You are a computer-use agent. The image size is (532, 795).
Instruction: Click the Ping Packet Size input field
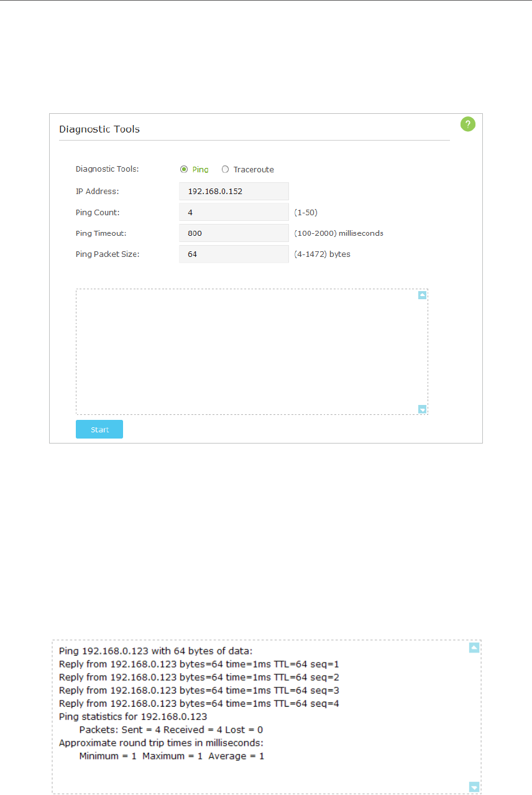click(234, 254)
